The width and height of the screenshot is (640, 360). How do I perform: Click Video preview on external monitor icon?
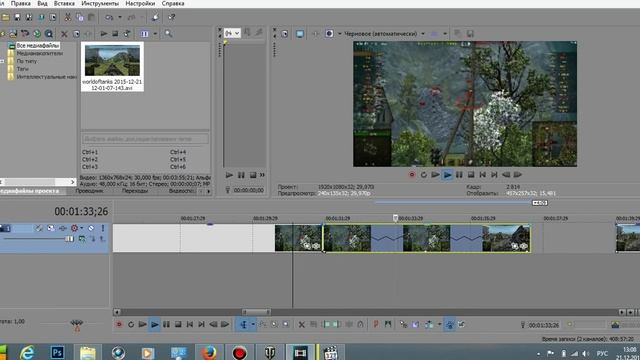[300, 34]
